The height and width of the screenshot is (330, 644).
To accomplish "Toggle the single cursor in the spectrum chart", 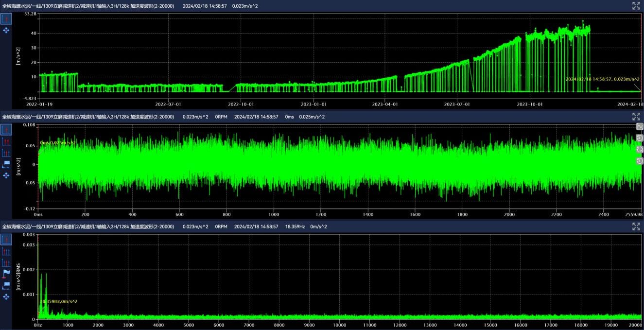I will [6, 240].
